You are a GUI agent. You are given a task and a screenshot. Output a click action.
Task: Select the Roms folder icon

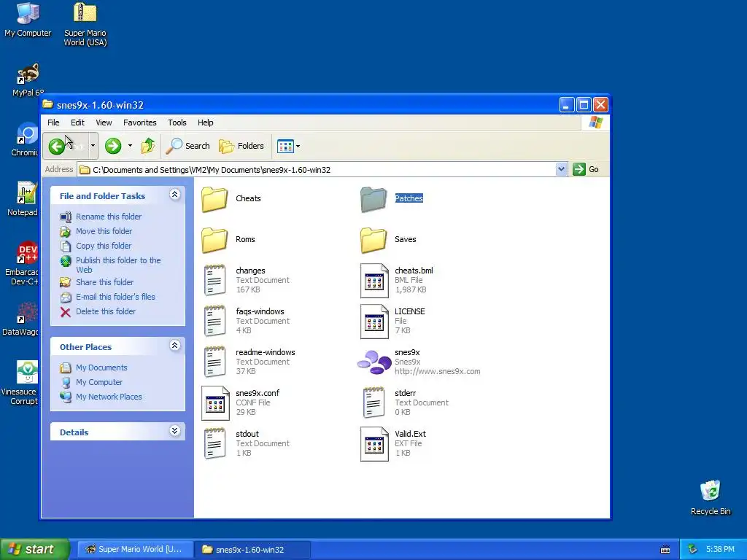click(x=214, y=240)
